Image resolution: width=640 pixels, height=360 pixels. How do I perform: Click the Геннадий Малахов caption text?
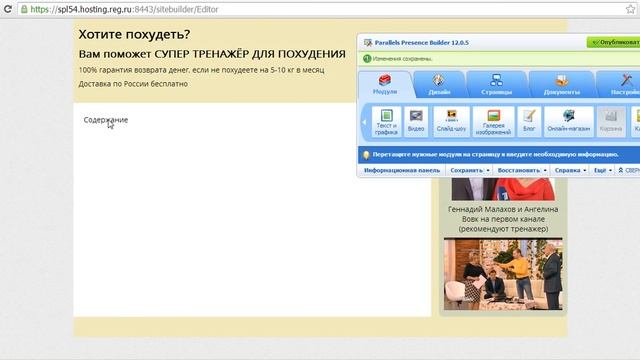pos(503,219)
